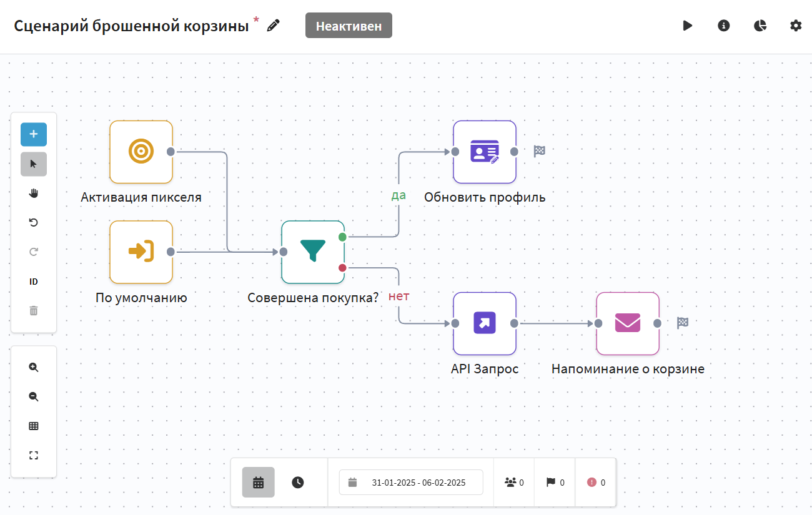Switch to clock time mode
Screen dimensions: 812x515
point(298,483)
